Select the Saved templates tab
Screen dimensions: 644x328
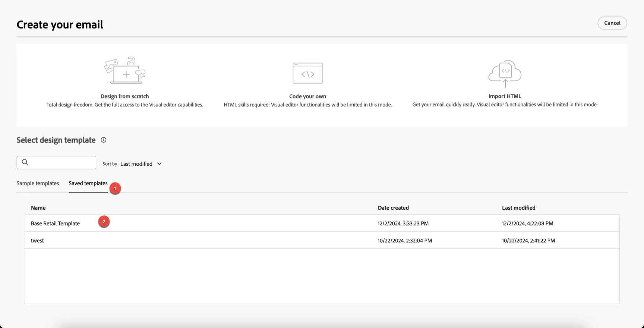[88, 183]
